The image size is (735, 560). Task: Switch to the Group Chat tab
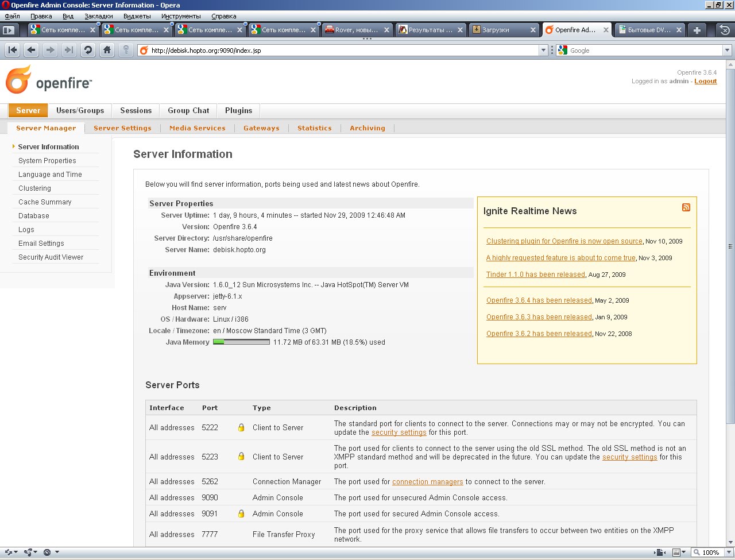[188, 110]
